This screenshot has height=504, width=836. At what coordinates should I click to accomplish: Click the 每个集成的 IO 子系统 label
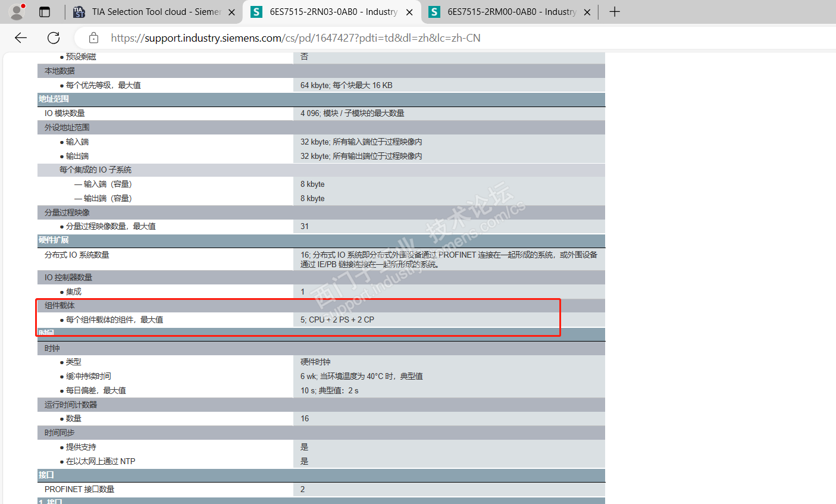[95, 170]
